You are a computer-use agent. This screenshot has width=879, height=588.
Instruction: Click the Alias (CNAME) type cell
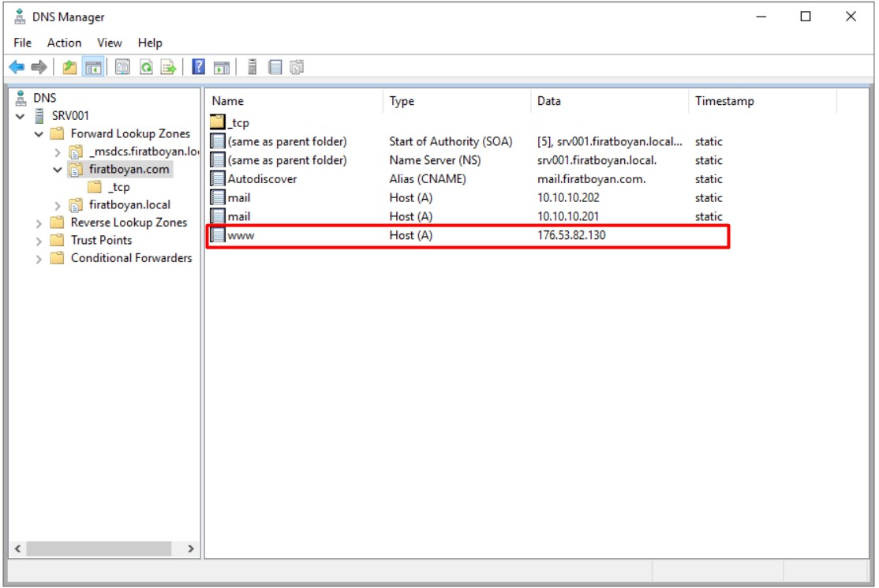[x=427, y=179]
